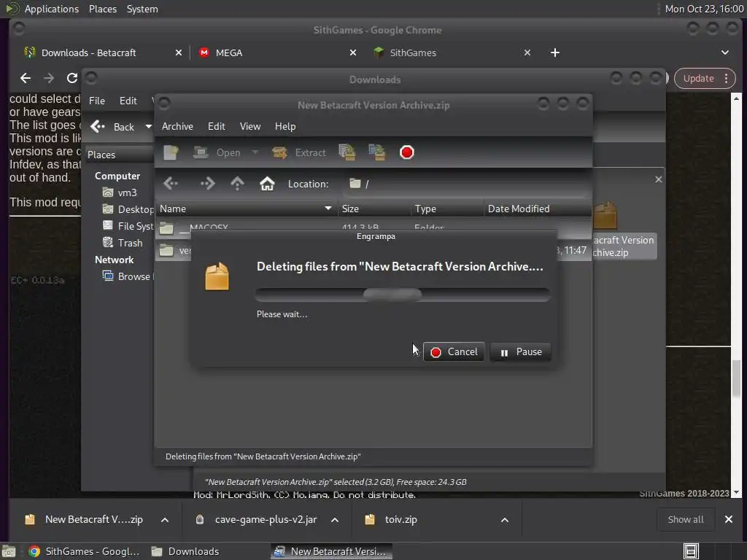Sort by Date Modified column
The width and height of the screenshot is (747, 560).
(x=538, y=209)
